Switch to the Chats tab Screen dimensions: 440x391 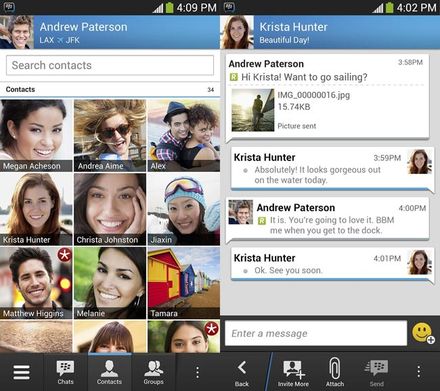(65, 372)
